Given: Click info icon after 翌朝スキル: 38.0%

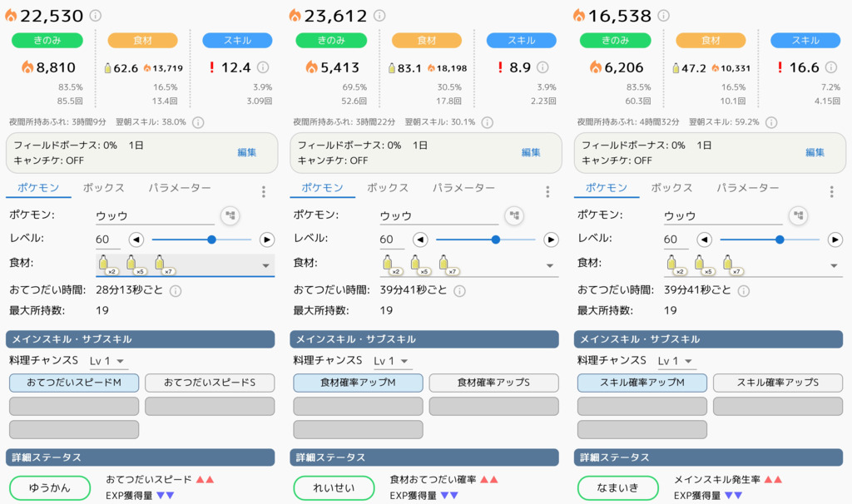Looking at the screenshot, I should coord(198,122).
